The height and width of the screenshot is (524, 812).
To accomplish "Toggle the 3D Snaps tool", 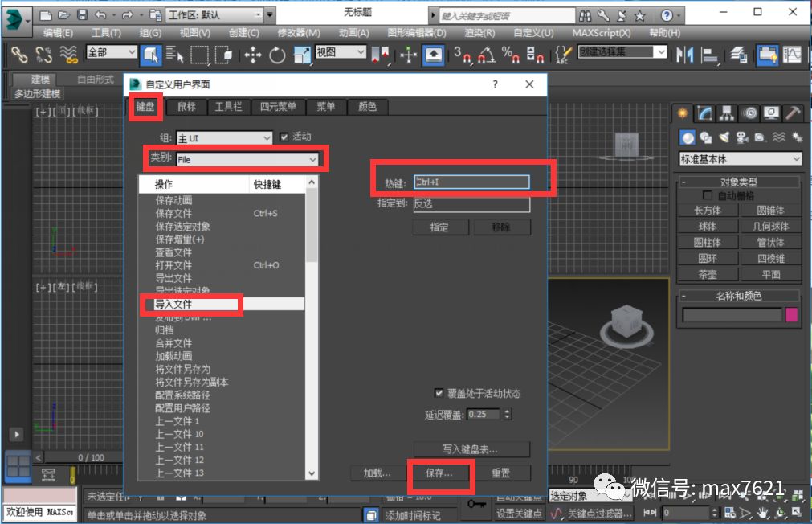I will pos(462,55).
